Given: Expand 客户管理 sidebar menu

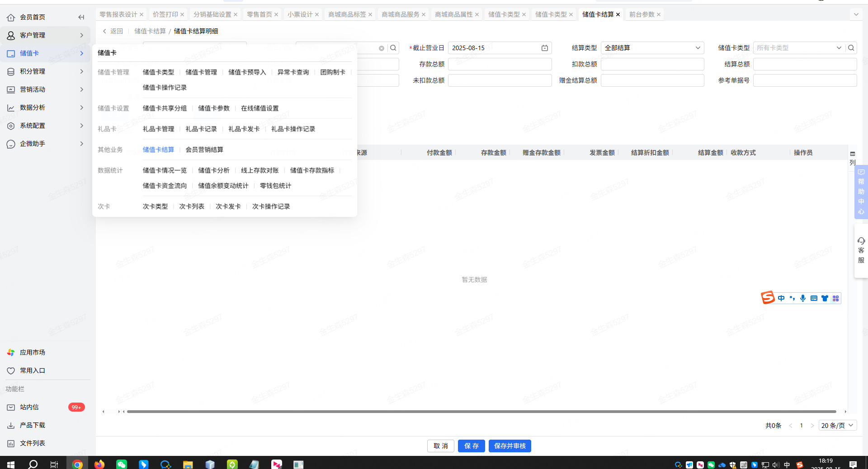Looking at the screenshot, I should pos(45,35).
